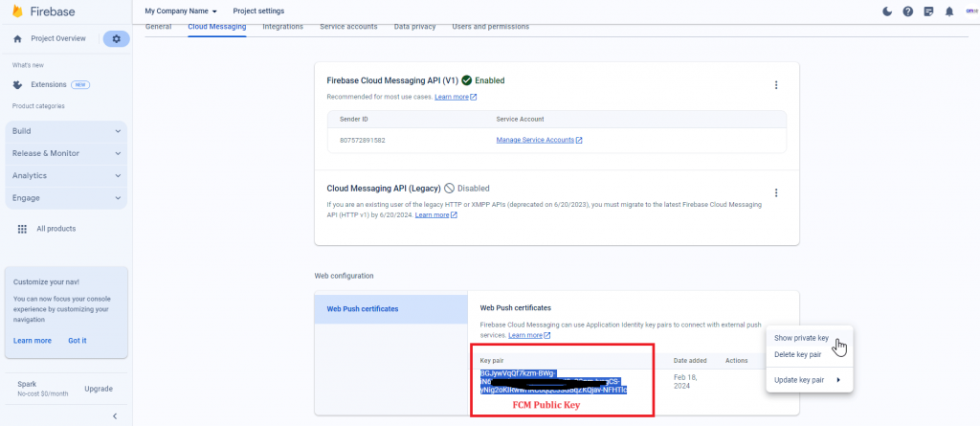Screen dimensions: 980x426
Task: Expand the Build category
Action: 66,131
